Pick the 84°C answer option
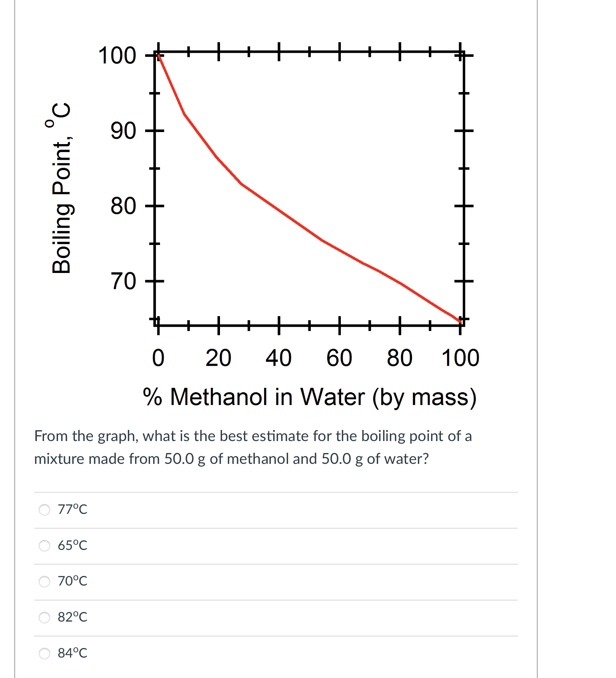 click(x=44, y=654)
